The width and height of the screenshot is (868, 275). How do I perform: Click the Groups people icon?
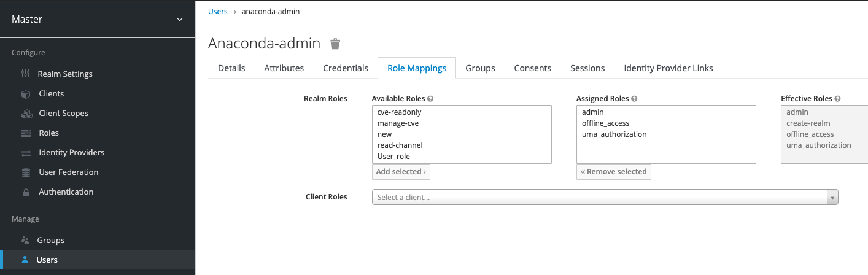coord(25,240)
